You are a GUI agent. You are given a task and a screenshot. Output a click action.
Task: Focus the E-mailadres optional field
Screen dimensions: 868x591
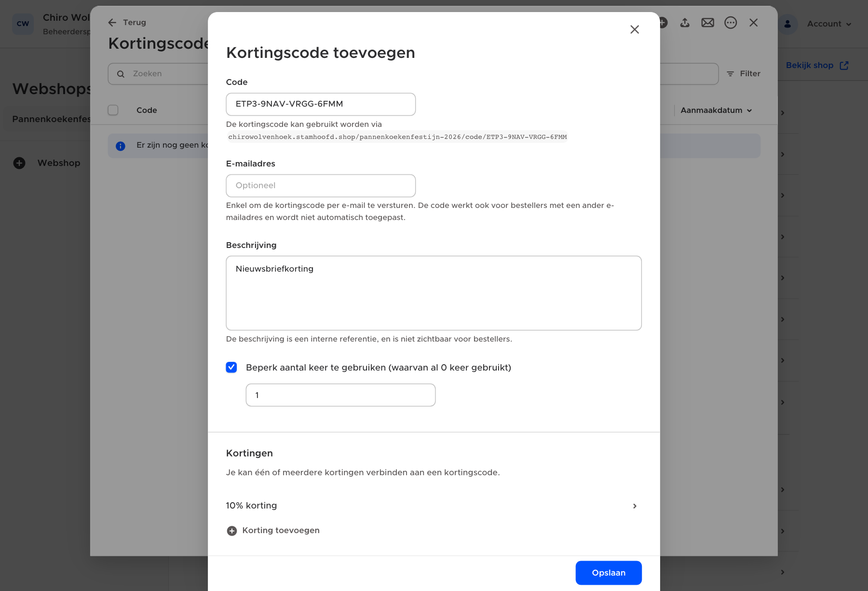click(x=321, y=186)
